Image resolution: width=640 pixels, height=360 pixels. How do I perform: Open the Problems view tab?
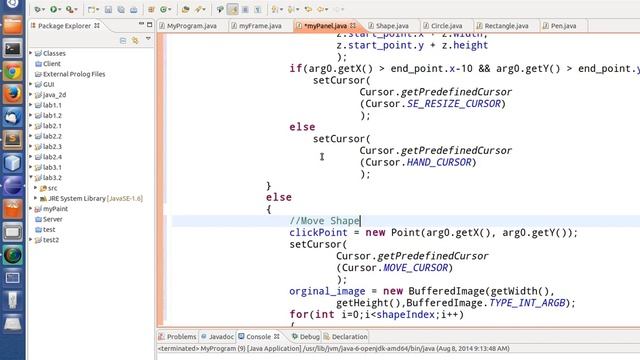(178, 337)
